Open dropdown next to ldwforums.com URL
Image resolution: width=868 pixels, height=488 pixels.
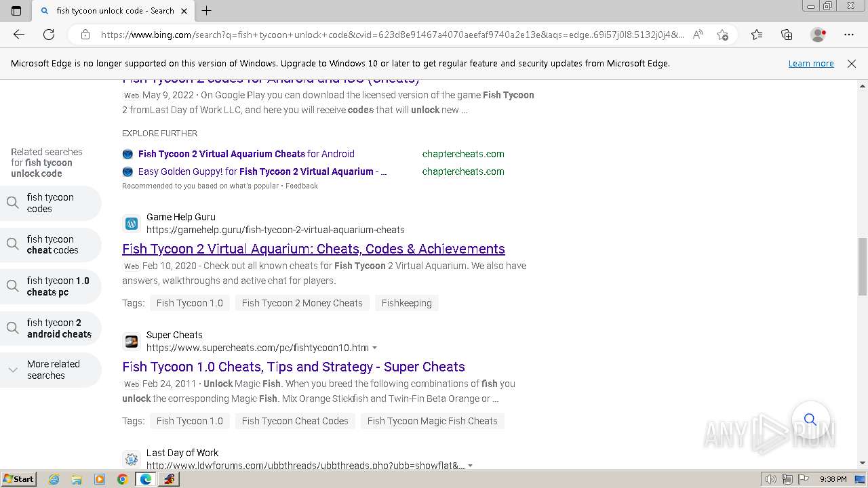pos(470,466)
